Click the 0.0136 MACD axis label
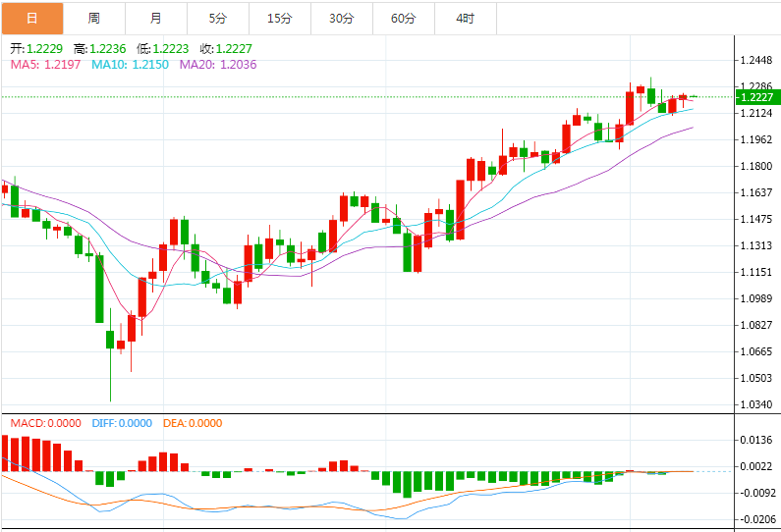Image resolution: width=781 pixels, height=532 pixels. [756, 440]
